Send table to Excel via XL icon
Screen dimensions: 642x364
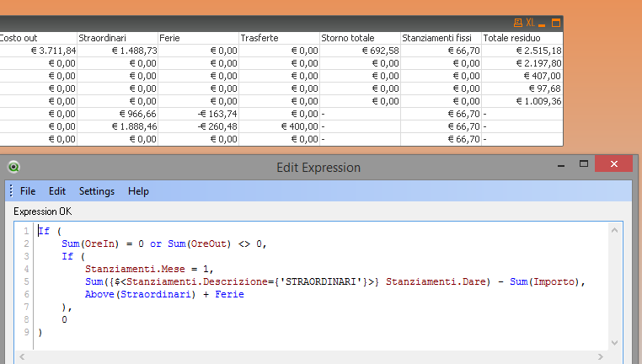[531, 23]
